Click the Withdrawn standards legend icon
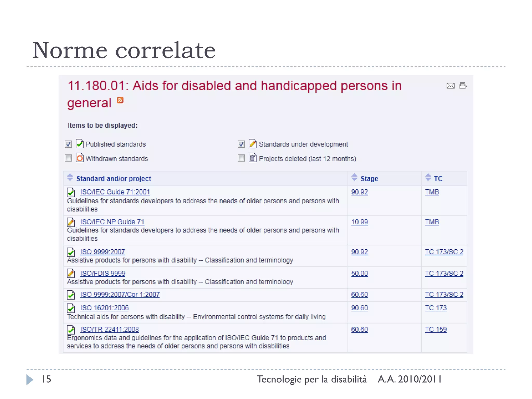 tap(79, 158)
